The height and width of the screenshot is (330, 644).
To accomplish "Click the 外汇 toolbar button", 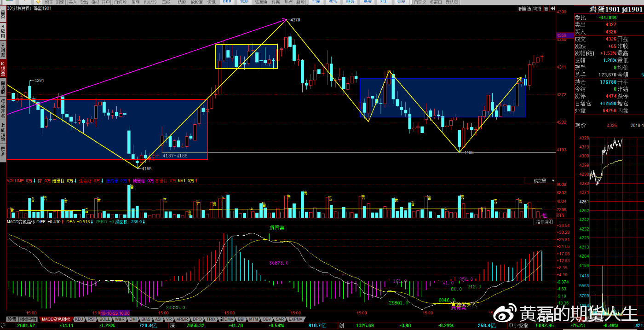I will coord(385,2).
